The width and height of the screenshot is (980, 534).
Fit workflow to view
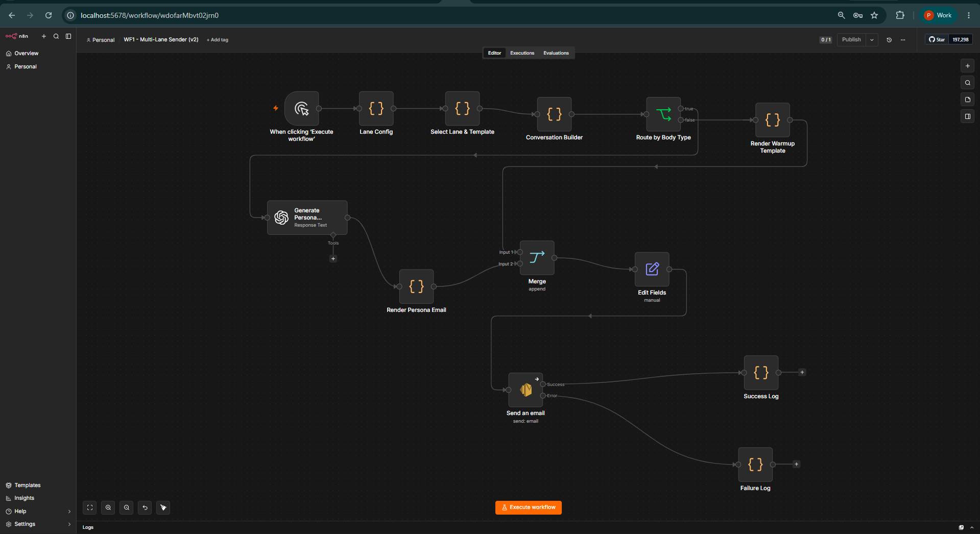pyautogui.click(x=90, y=507)
